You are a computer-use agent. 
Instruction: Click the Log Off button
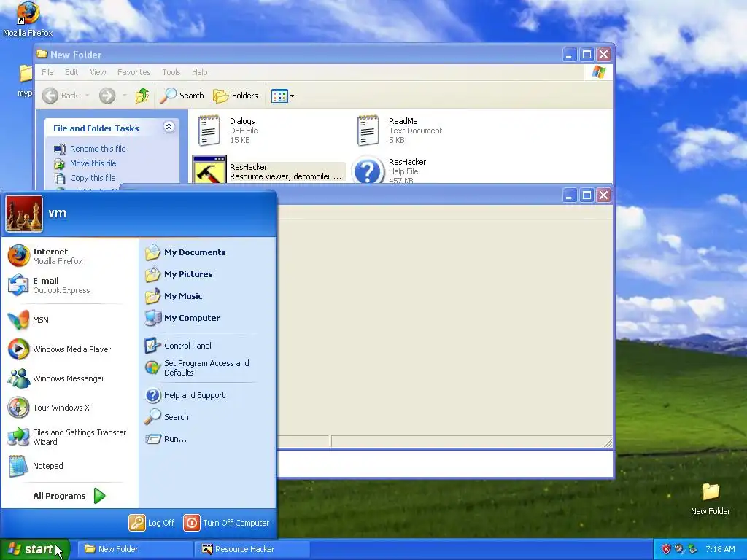click(x=152, y=522)
